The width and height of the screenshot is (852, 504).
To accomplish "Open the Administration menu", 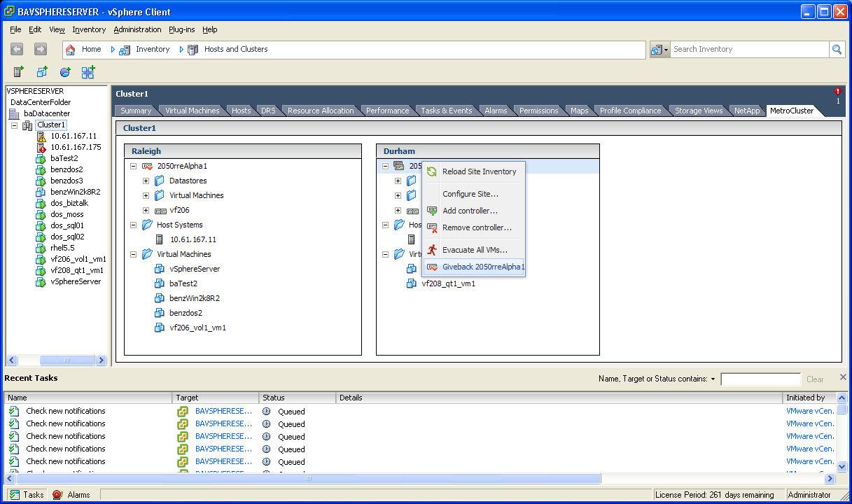I will click(137, 29).
